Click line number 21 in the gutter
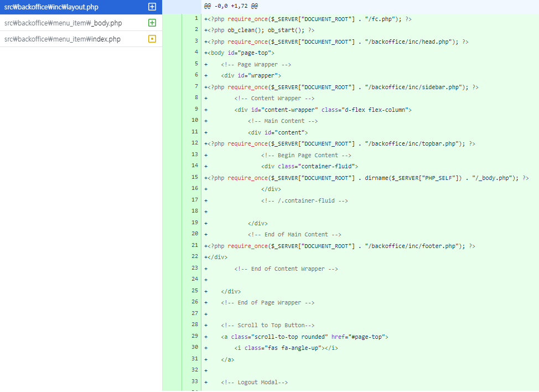Screen dimensions: 539x392 click(x=195, y=245)
